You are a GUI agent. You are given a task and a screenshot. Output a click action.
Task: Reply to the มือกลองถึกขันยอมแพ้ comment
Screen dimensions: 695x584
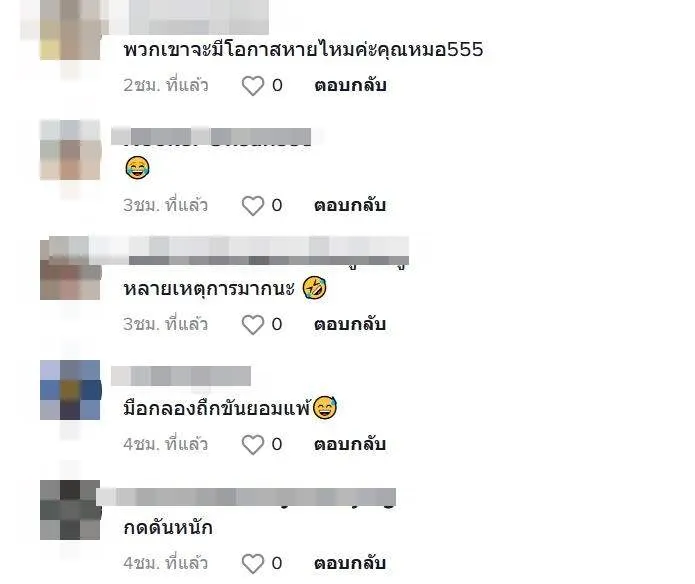(350, 444)
